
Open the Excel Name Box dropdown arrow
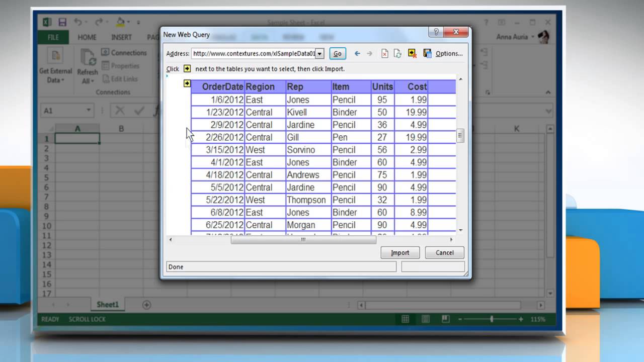tap(89, 111)
